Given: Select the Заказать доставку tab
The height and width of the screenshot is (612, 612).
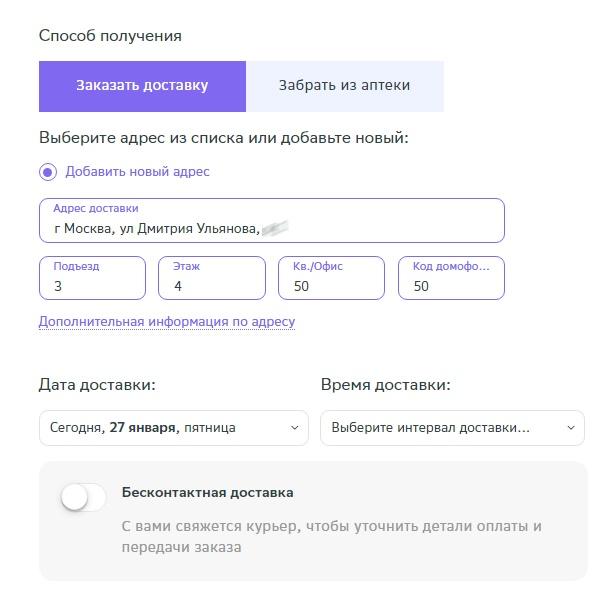Looking at the screenshot, I should pyautogui.click(x=142, y=86).
